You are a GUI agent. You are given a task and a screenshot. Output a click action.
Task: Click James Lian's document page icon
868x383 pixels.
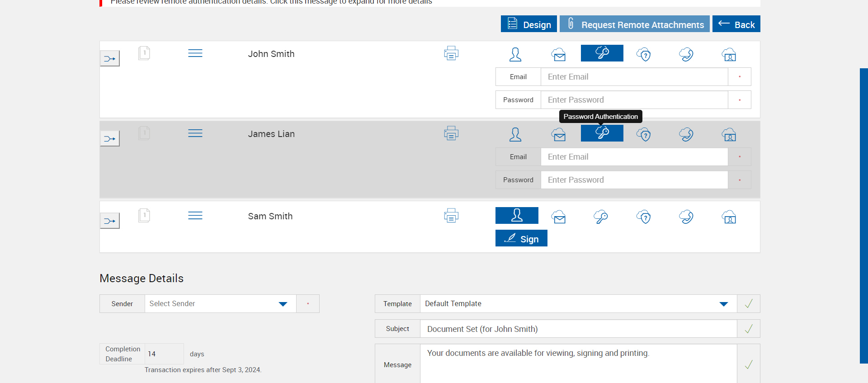[144, 133]
